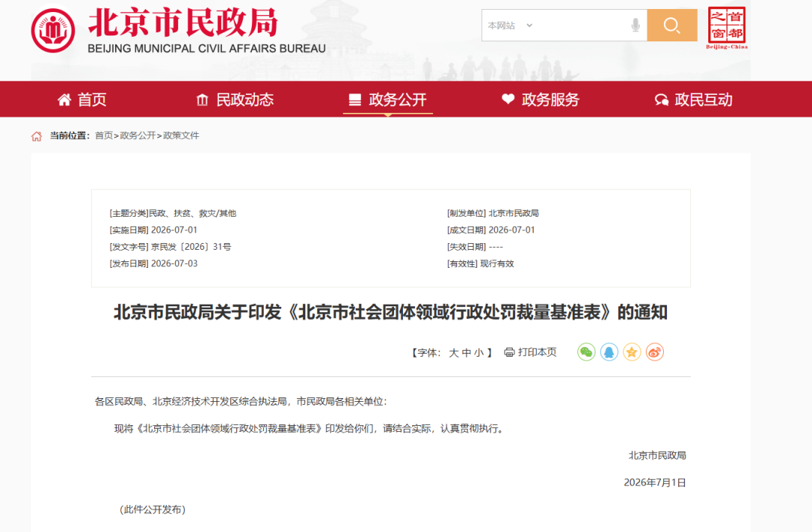Click the red 北京市民政局 site title
The image size is (812, 532).
[x=183, y=23]
